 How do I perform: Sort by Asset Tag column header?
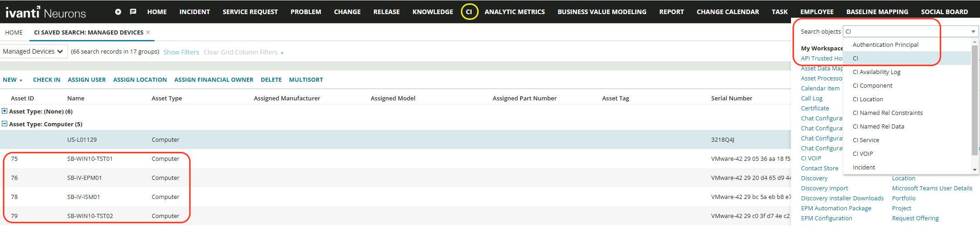click(x=616, y=98)
